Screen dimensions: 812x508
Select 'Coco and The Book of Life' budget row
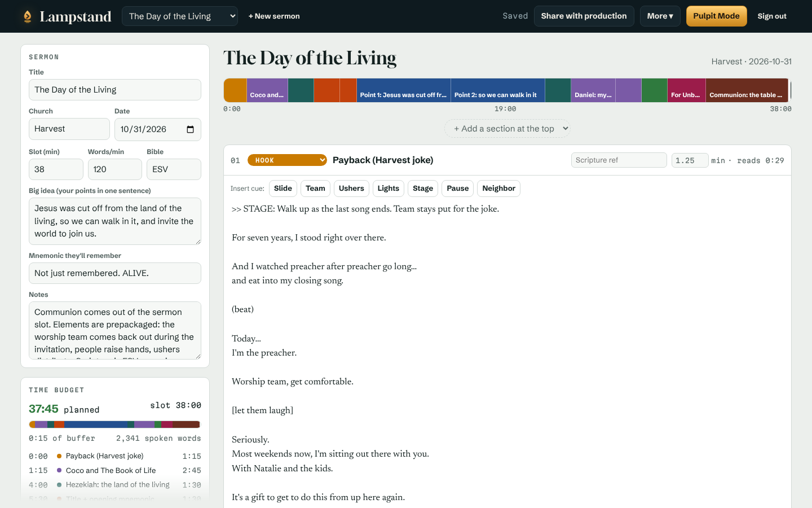(x=115, y=471)
